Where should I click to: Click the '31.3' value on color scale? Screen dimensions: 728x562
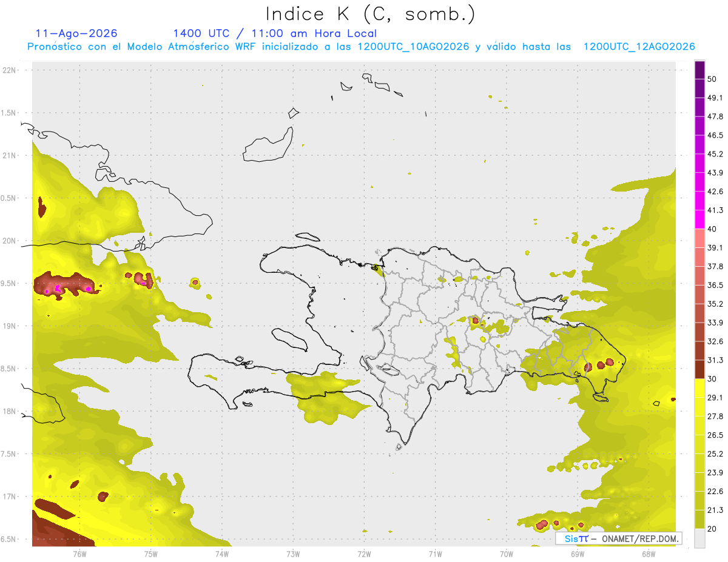click(715, 360)
